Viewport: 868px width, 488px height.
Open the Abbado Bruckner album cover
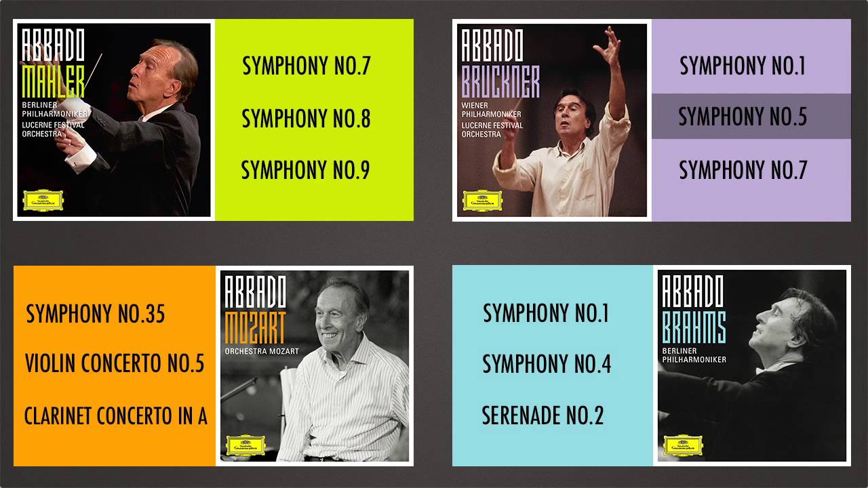(x=552, y=120)
